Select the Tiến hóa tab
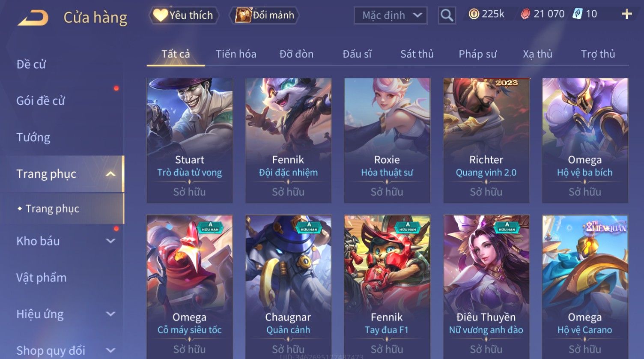Image resolution: width=644 pixels, height=359 pixels. coord(236,54)
